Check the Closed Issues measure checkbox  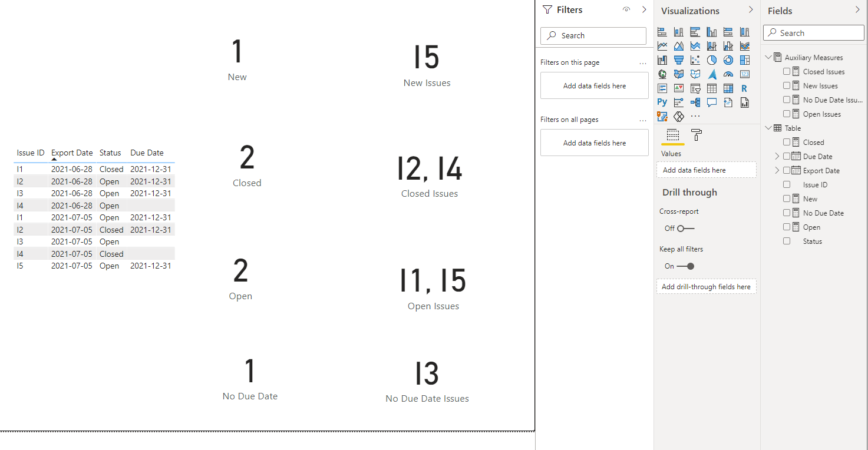point(787,72)
